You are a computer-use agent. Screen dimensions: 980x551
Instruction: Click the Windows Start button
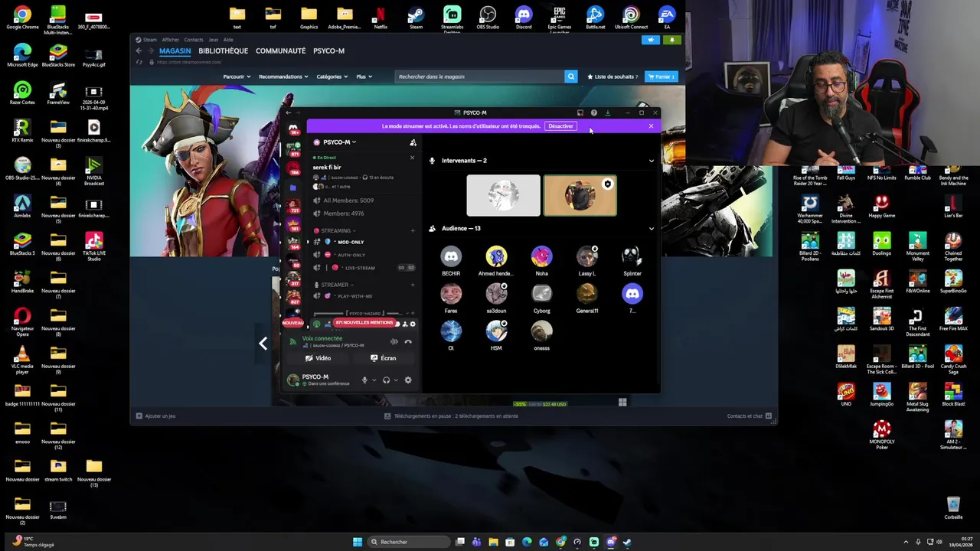pyautogui.click(x=358, y=542)
